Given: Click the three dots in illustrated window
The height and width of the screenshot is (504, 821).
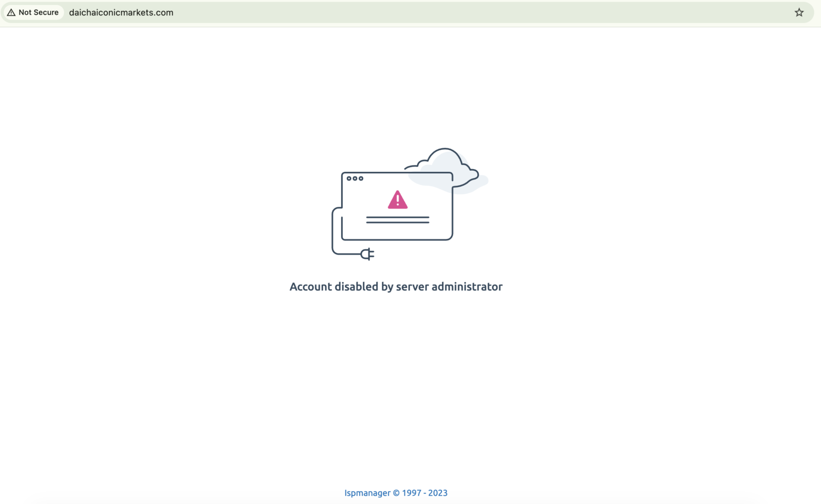Looking at the screenshot, I should pos(355,178).
